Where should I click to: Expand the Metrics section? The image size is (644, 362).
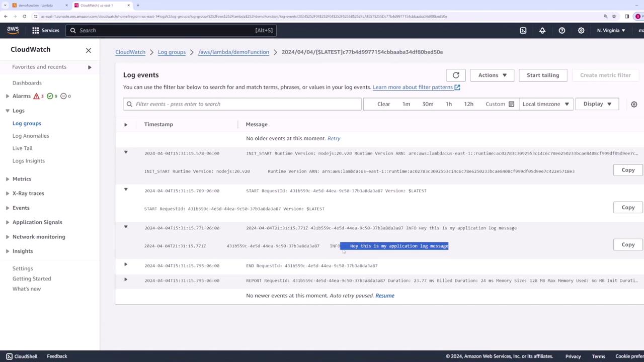[x=8, y=179]
